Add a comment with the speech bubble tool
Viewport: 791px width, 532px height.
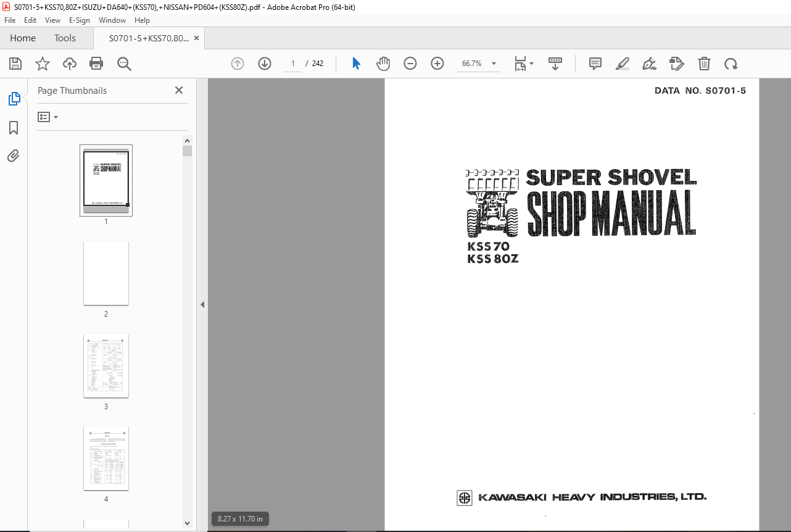coord(595,64)
